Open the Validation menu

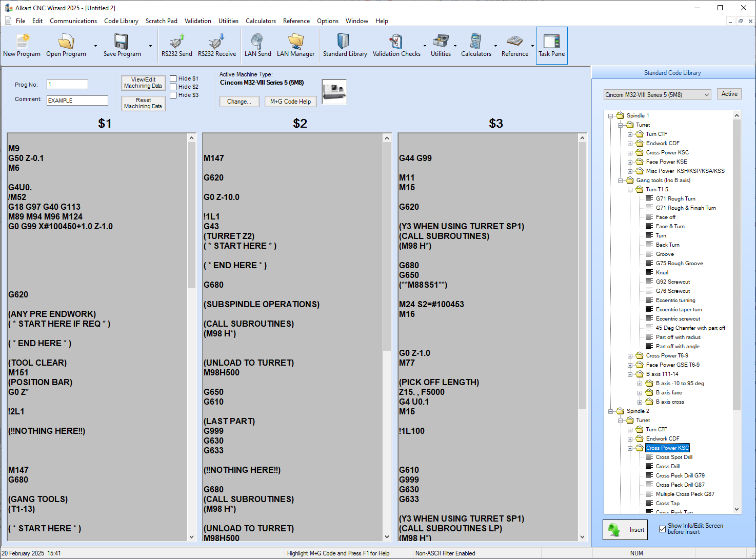pos(198,21)
